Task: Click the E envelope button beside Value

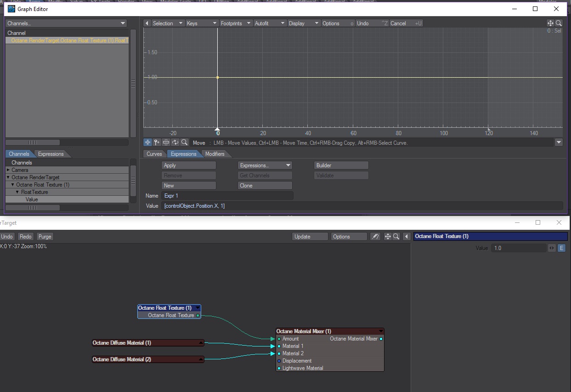Action: point(561,248)
